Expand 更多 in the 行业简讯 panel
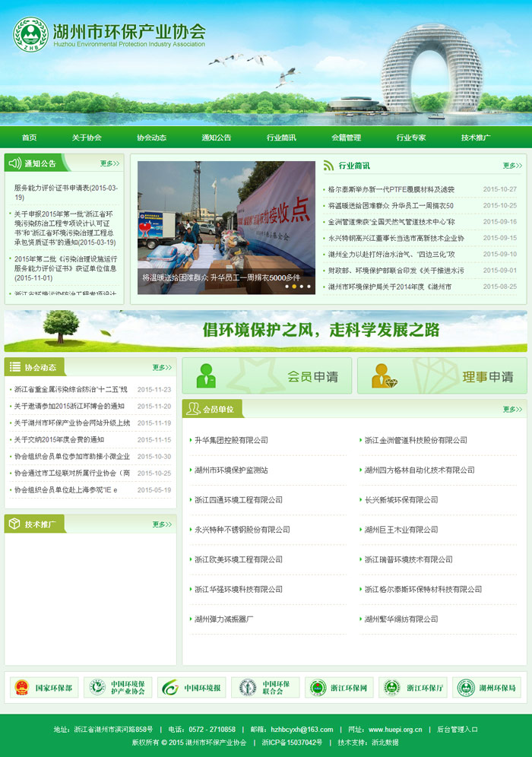Image resolution: width=532 pixels, height=757 pixels. pos(512,166)
